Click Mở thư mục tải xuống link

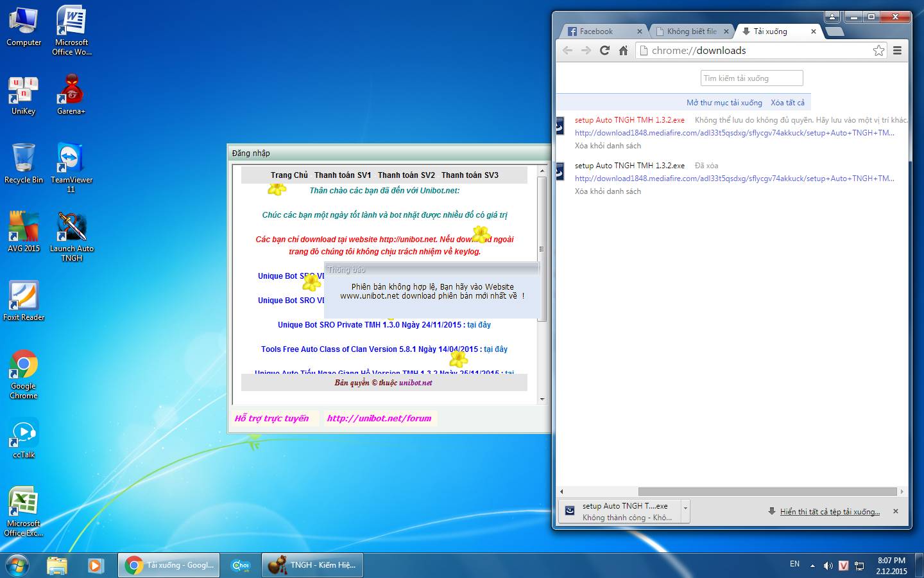724,103
